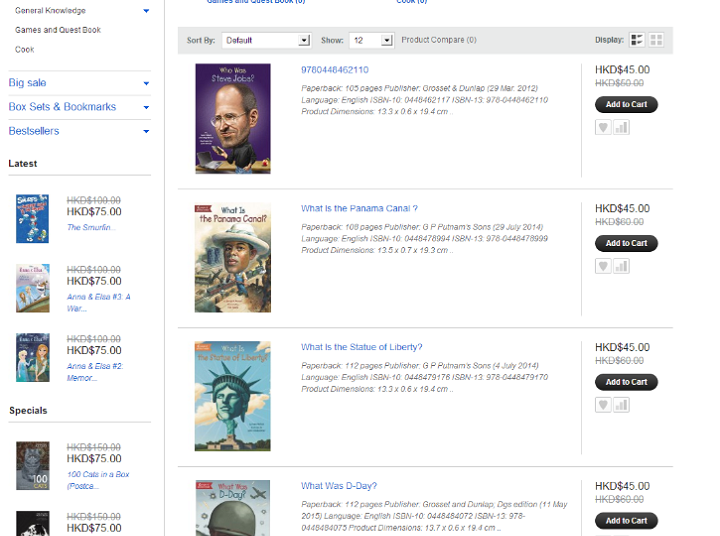Open 100 Cats in a Box link
Screen dimensions: 720x536
[98, 480]
